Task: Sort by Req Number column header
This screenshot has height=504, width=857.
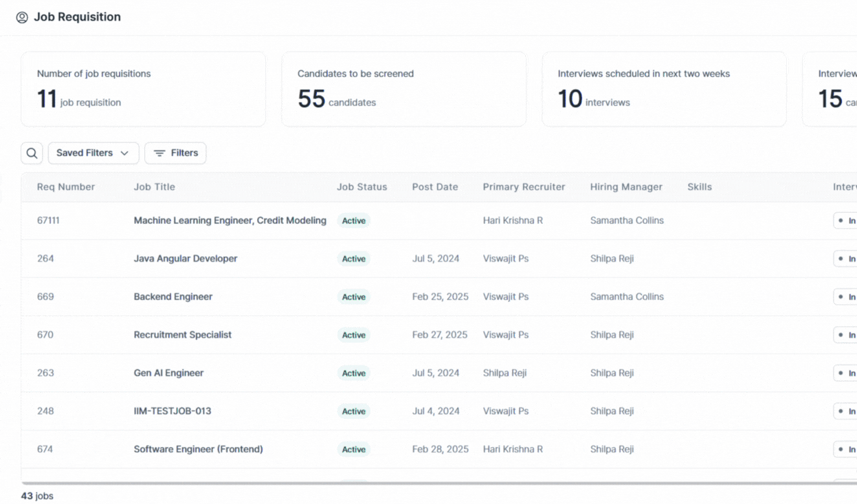Action: point(66,187)
